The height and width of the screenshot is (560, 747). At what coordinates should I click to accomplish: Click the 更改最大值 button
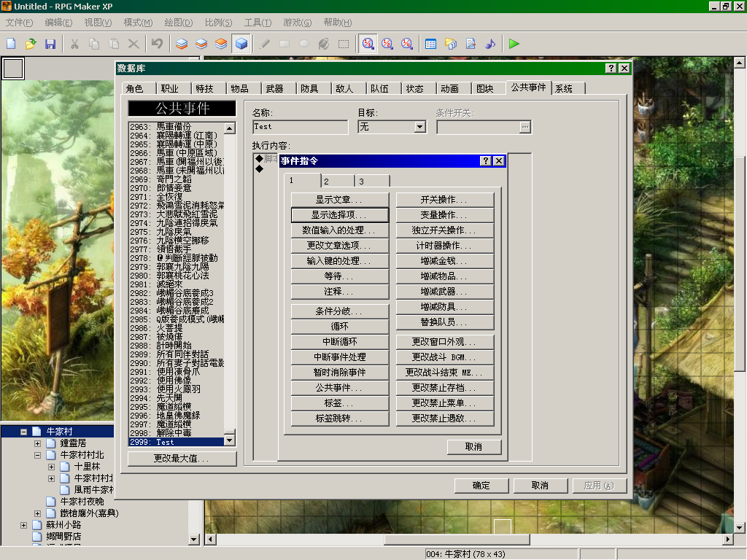(182, 459)
